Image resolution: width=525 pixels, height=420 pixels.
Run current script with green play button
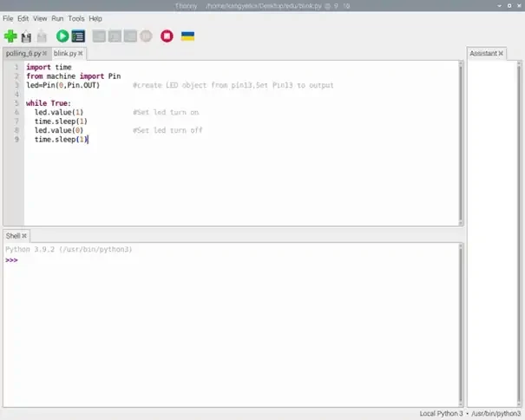pos(62,36)
